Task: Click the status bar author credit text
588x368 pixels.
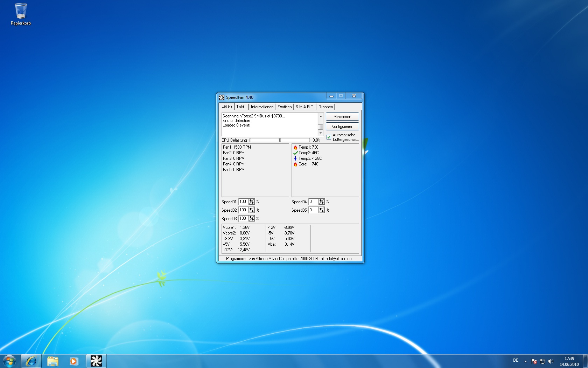Action: 290,259
